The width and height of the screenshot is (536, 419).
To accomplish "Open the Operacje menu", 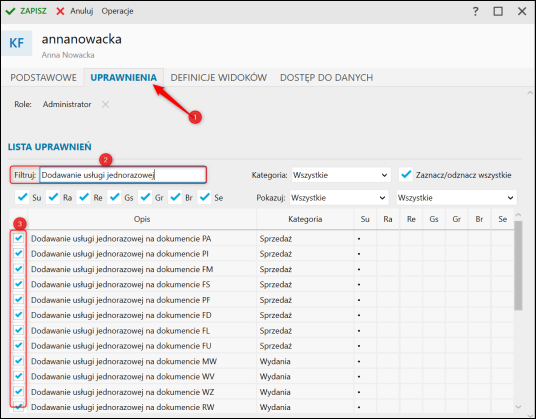I will point(117,11).
